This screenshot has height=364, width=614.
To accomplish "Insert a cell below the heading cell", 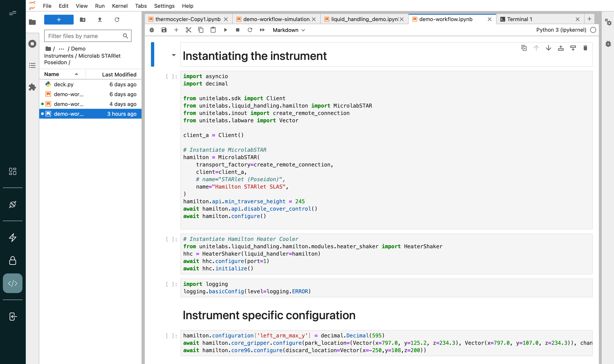I will pos(573,48).
